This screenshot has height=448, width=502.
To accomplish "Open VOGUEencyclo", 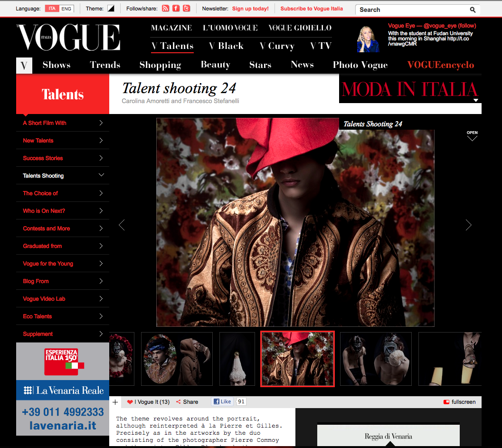I will (441, 65).
